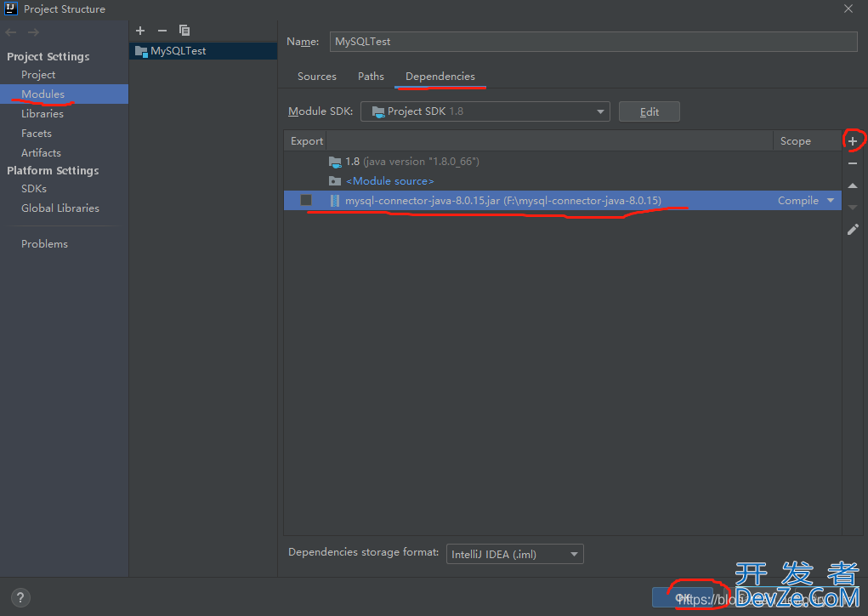
Task: Go back using the left arrow icon
Action: coord(11,32)
